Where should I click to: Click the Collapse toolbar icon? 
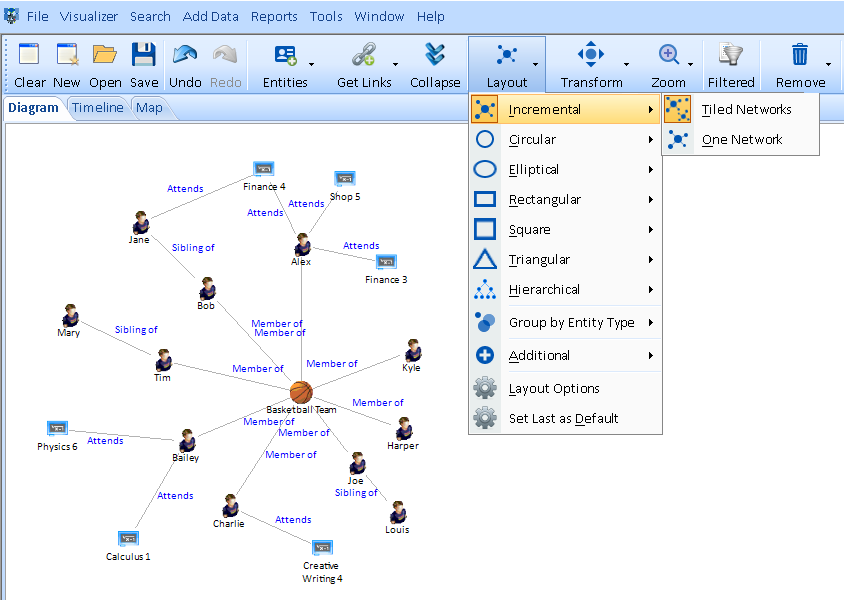[x=435, y=55]
